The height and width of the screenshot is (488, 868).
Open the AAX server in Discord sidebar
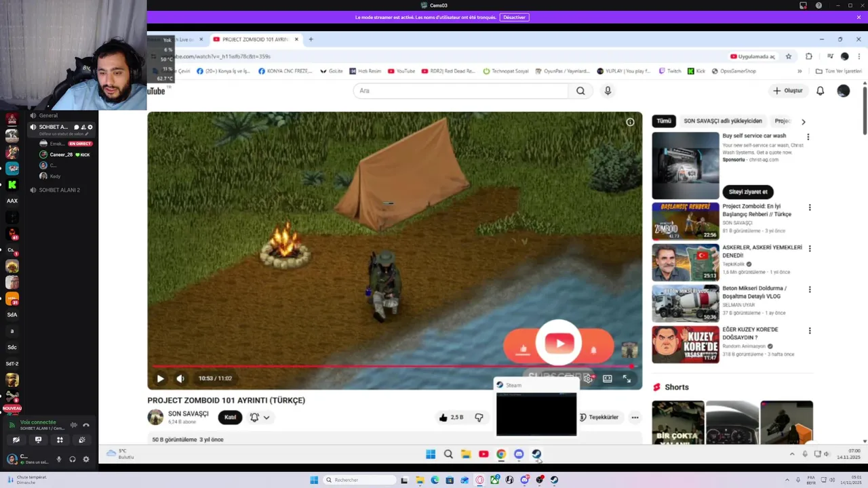point(12,201)
